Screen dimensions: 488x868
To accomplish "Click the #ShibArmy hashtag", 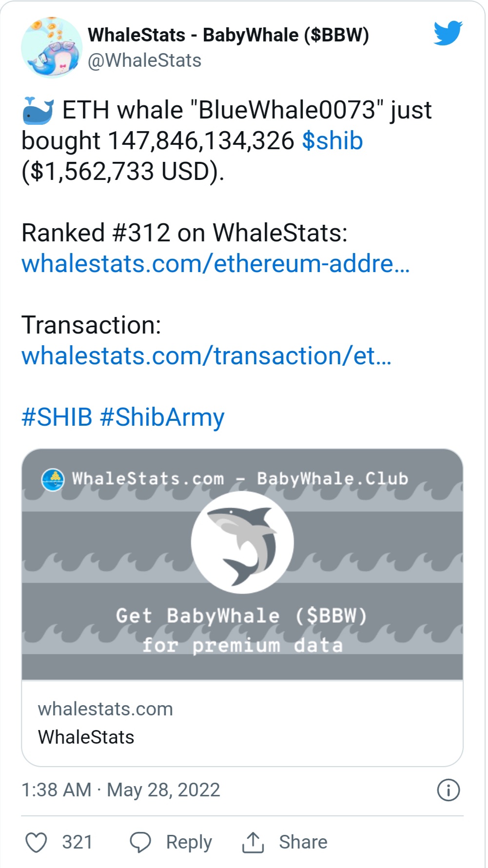I will [x=162, y=417].
